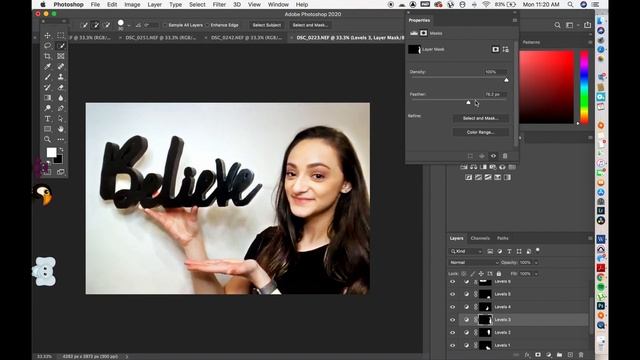Select the Eyedropper tool
This screenshot has height=360, width=640.
click(x=47, y=67)
